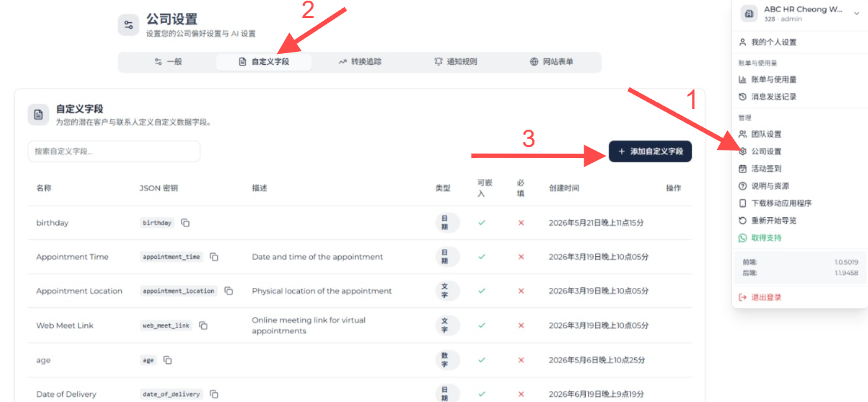Click the backend version 1.1.9458 value

[x=847, y=274]
